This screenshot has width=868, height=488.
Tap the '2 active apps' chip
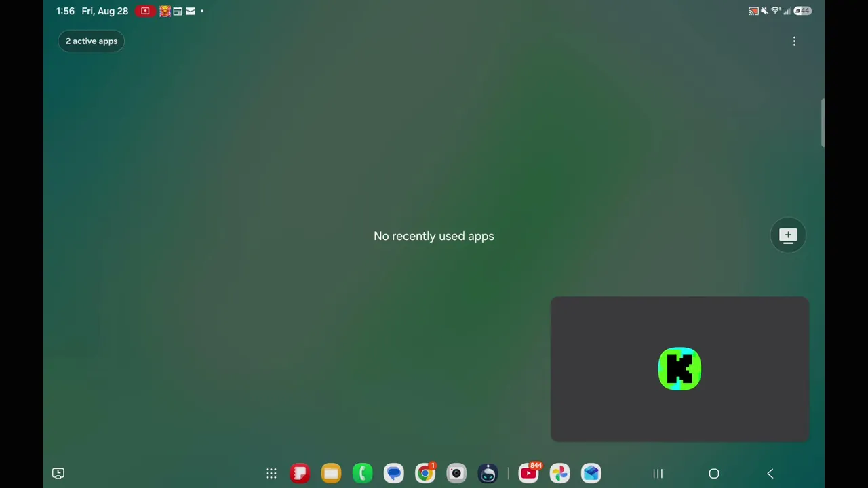click(x=92, y=41)
